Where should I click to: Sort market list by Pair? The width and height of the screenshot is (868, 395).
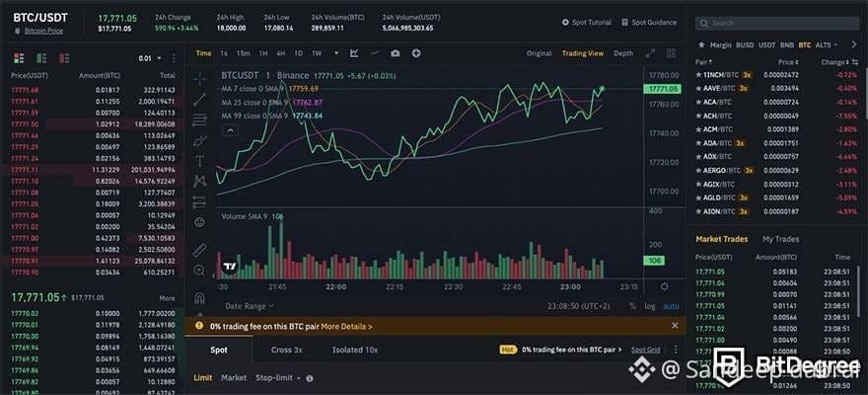703,62
